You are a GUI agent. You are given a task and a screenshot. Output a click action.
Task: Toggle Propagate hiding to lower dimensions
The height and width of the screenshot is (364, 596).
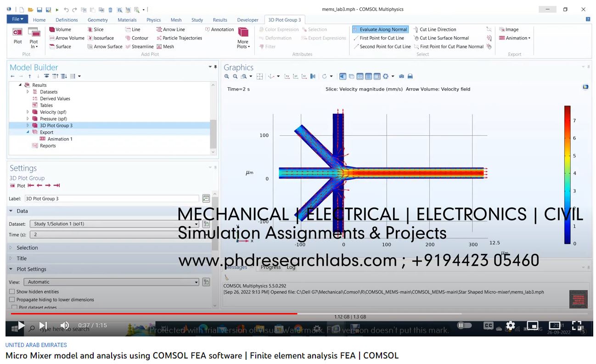[x=12, y=300]
